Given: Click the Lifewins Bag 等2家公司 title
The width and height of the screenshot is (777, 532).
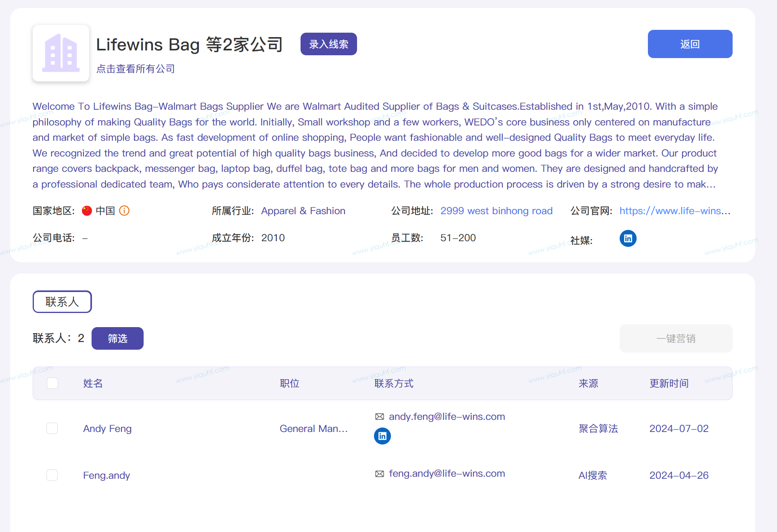Looking at the screenshot, I should tap(190, 44).
